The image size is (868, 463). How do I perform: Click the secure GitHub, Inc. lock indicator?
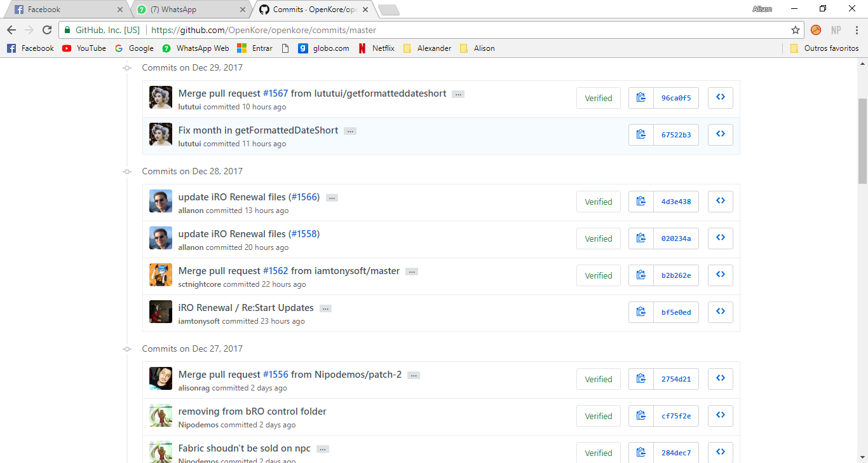pos(102,30)
